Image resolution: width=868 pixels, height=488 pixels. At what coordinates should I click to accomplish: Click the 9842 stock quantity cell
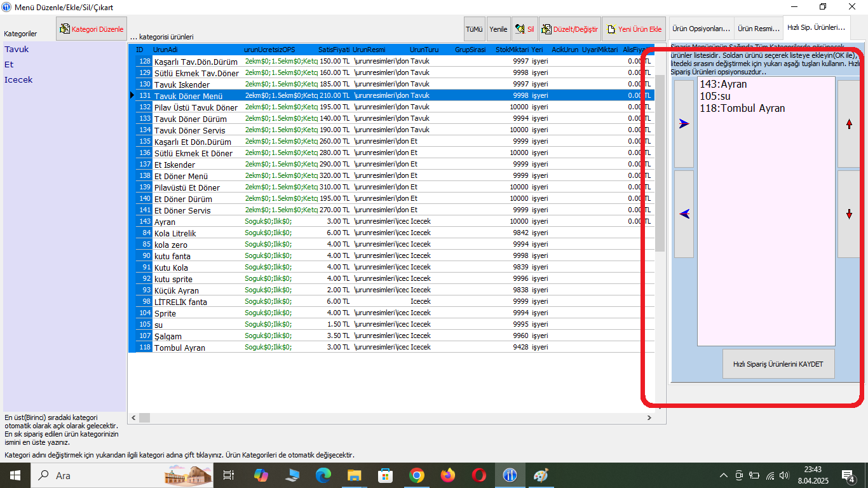[x=512, y=233]
